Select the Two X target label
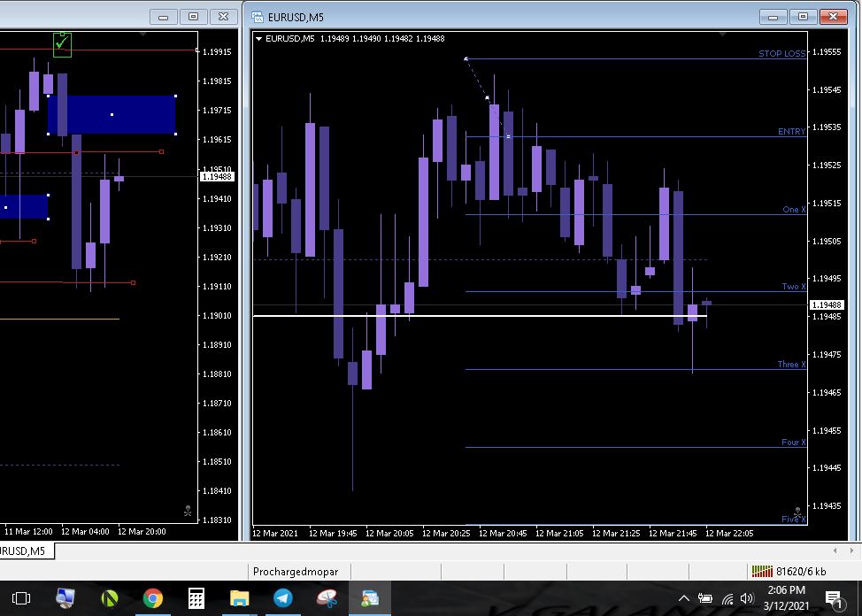Image resolution: width=862 pixels, height=616 pixels. (x=794, y=287)
